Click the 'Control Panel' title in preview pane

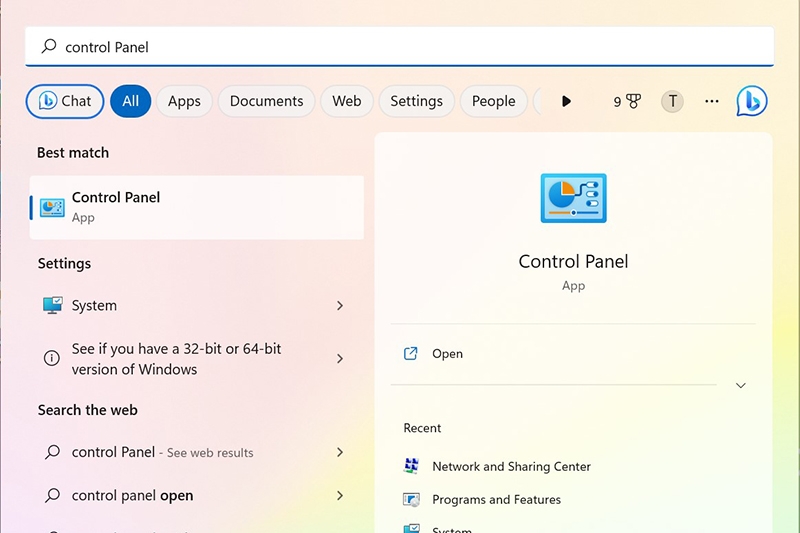point(573,261)
